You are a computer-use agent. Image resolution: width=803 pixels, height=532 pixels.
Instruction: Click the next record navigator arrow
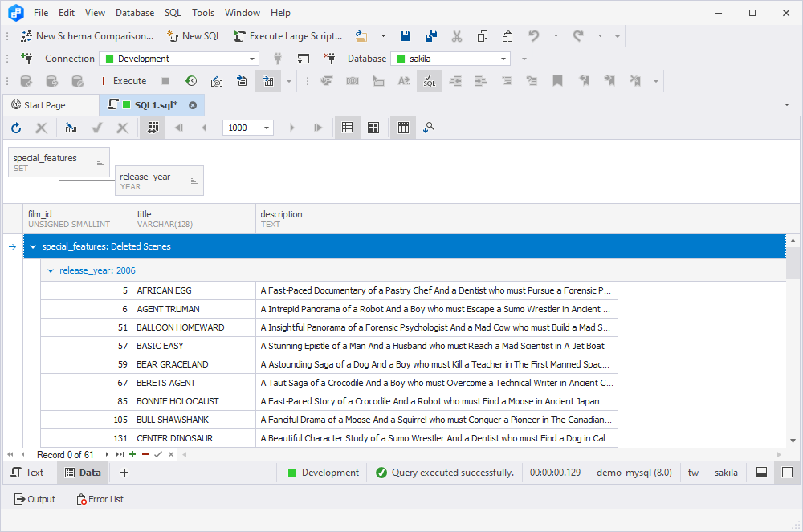click(x=107, y=454)
